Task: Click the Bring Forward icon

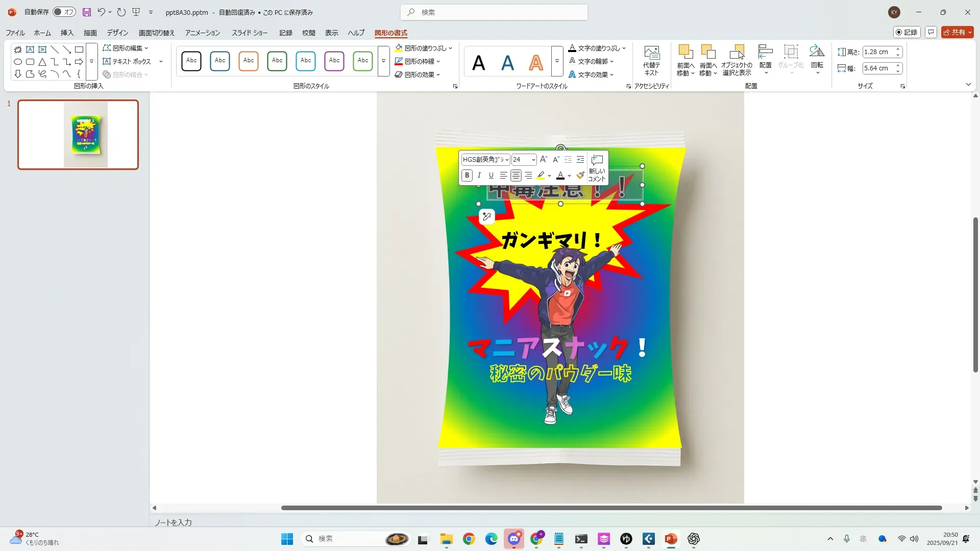Action: click(685, 53)
